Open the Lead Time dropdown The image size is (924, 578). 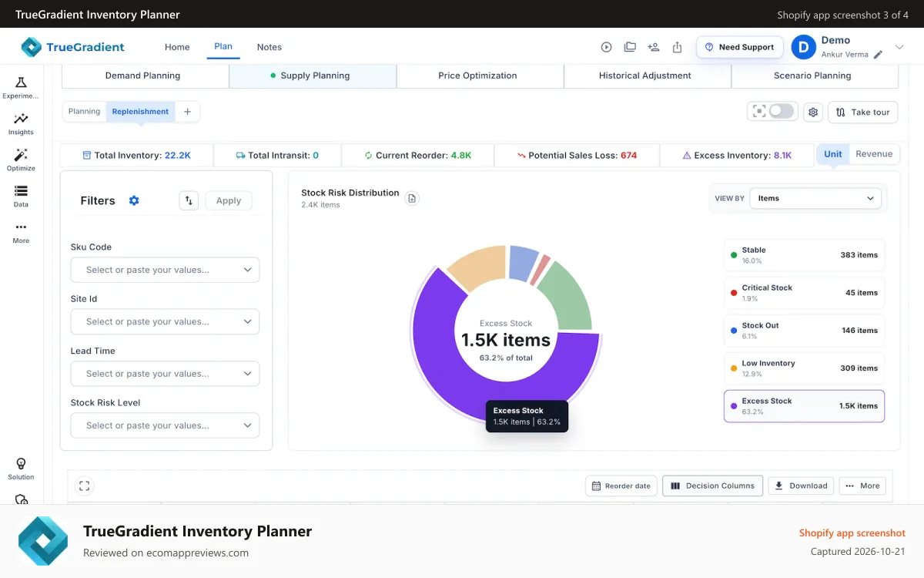pyautogui.click(x=165, y=374)
